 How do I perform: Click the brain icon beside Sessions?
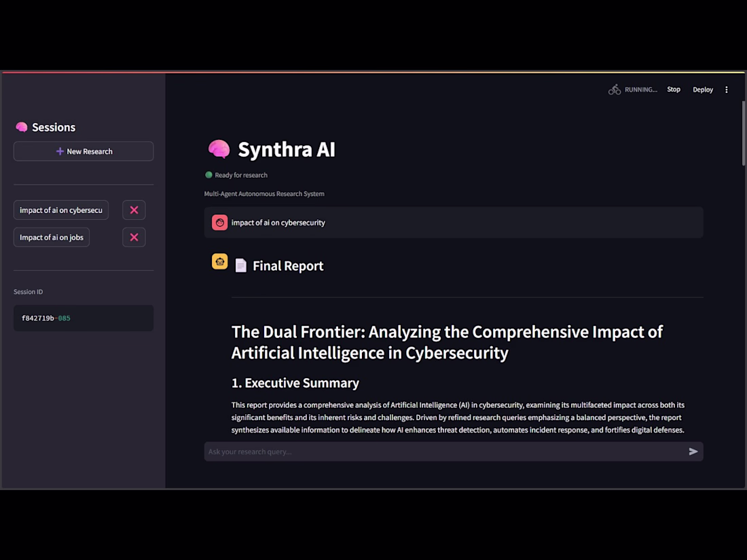(22, 127)
